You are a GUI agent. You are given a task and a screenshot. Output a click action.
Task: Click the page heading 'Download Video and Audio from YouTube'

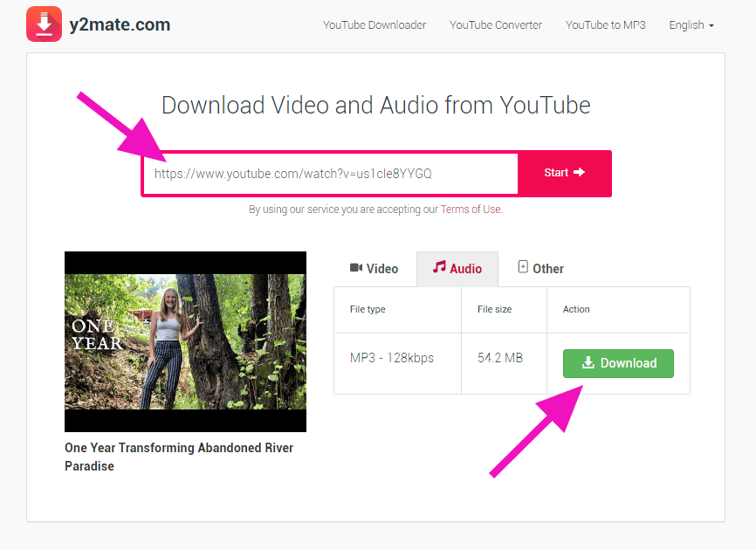[375, 105]
